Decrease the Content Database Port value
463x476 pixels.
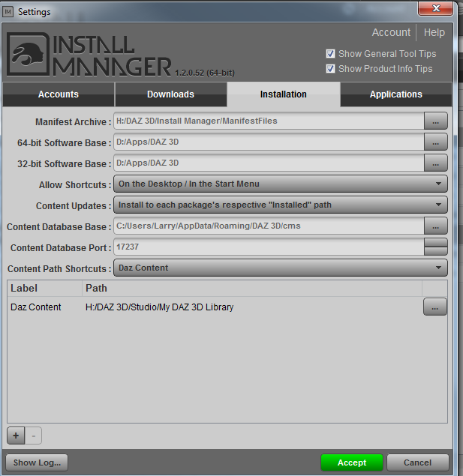(436, 251)
